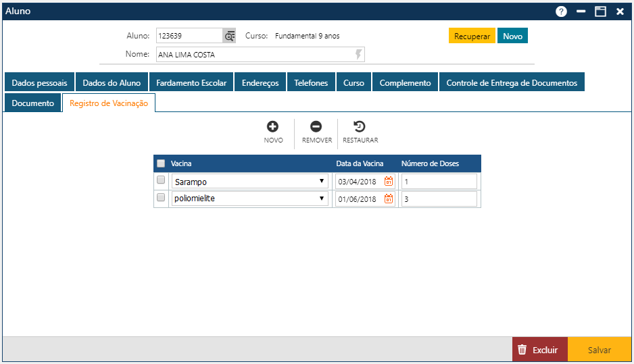Open the student search icon beside Aluno field

[x=230, y=36]
